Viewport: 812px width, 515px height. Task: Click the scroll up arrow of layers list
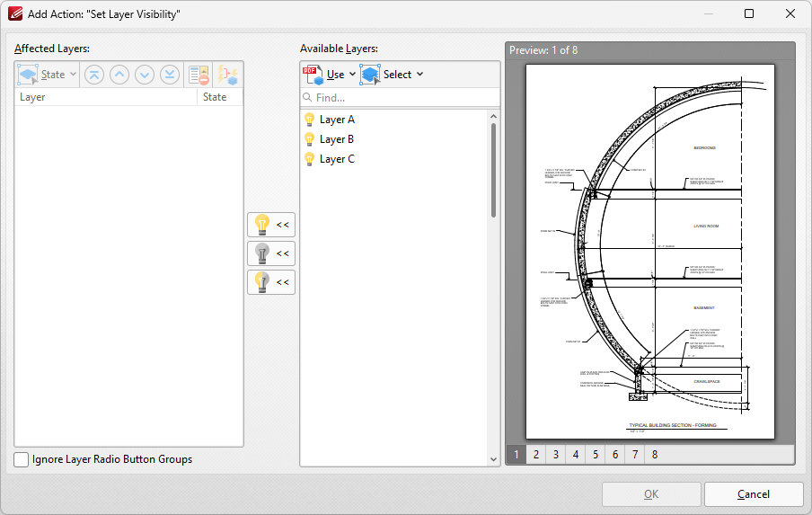coord(493,117)
